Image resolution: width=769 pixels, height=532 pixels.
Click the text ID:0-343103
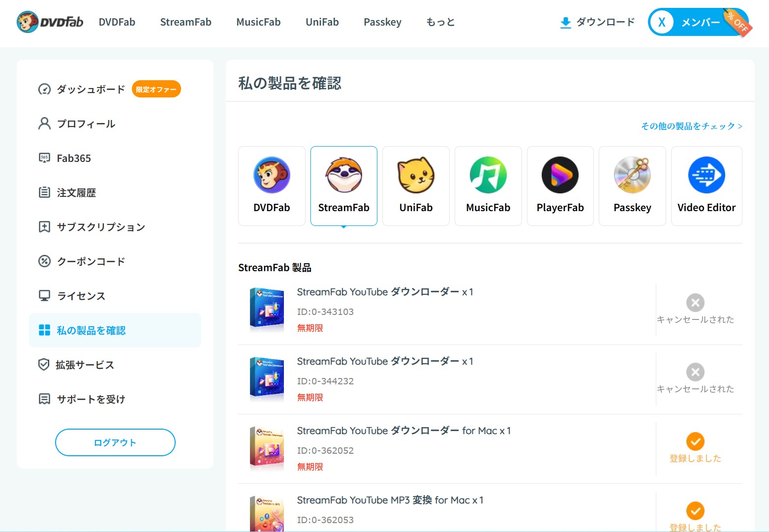coord(325,312)
